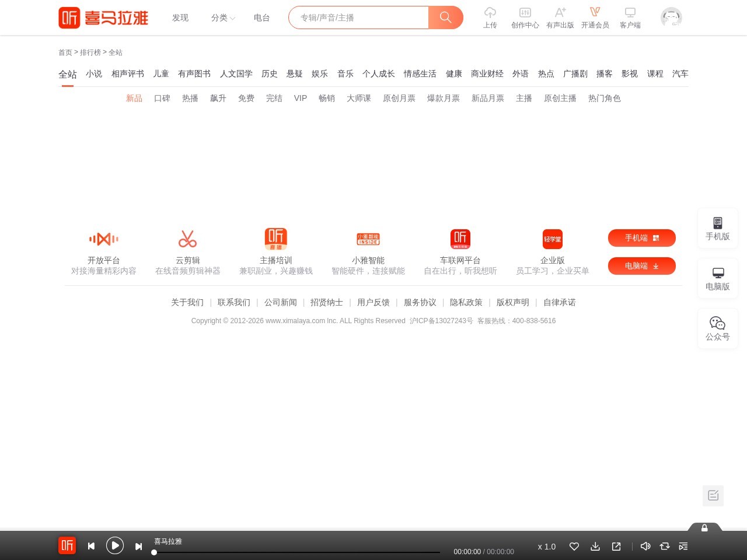The image size is (747, 560).
Task: Switch to the 大师课 ranking sub-tab
Action: click(x=359, y=98)
